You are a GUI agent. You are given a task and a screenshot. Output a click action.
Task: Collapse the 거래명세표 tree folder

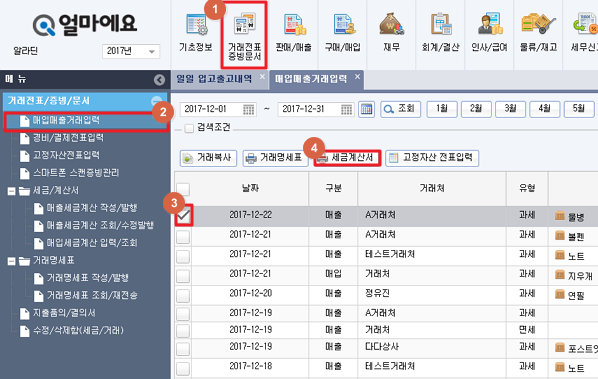[x=11, y=261]
